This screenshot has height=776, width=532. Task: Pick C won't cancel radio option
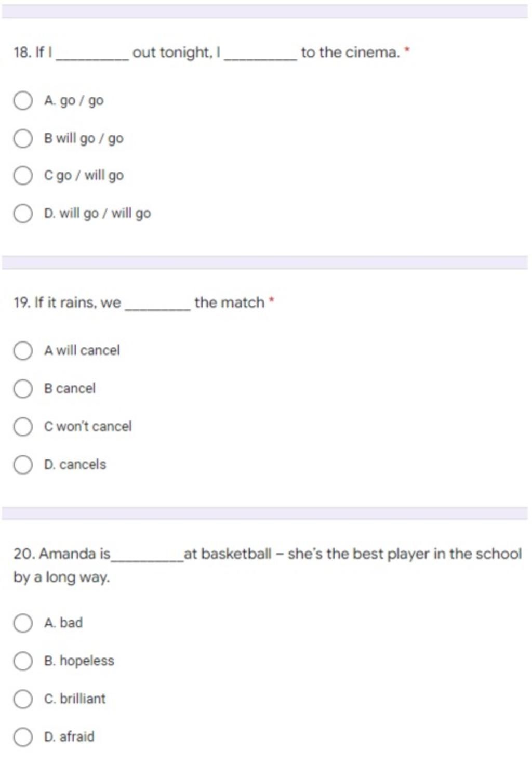point(23,427)
